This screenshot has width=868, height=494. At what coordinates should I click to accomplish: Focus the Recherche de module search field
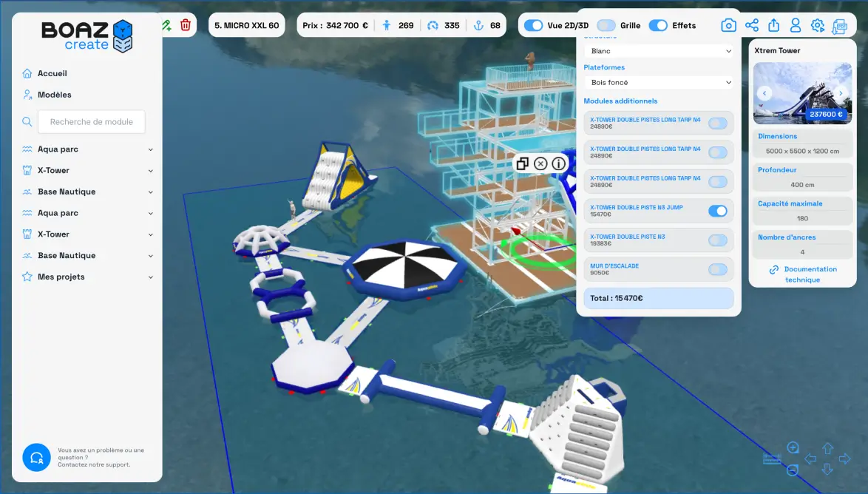pos(92,122)
